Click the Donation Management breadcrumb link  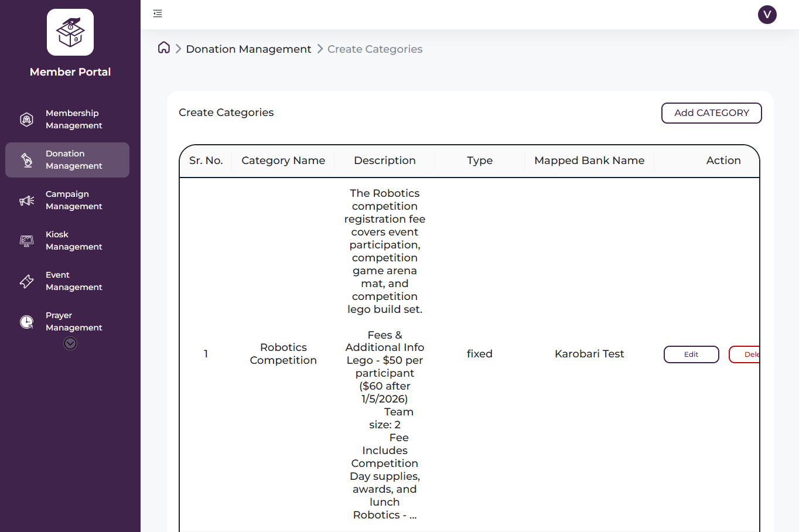(248, 49)
